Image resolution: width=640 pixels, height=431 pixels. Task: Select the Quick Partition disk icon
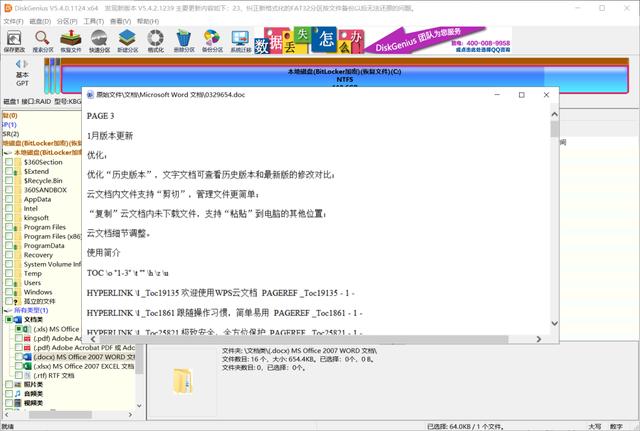[99, 41]
